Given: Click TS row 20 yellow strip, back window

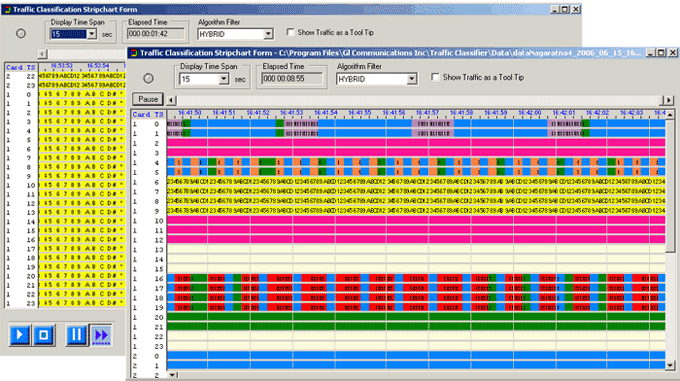Looking at the screenshot, I should 82,276.
